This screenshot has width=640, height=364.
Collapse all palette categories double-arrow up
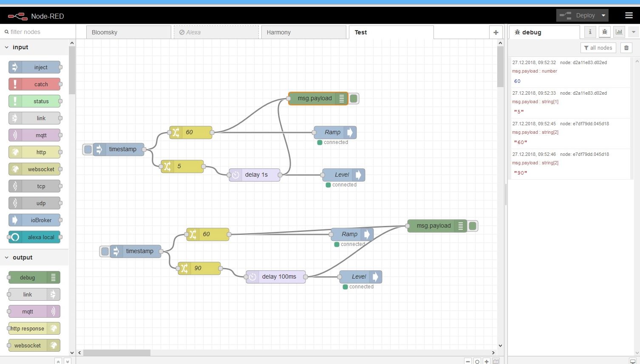58,361
